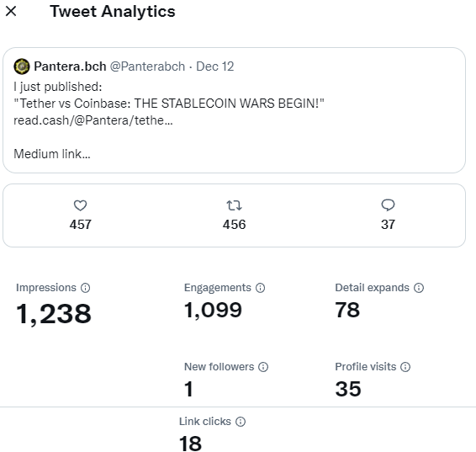This screenshot has height=452, width=476.
Task: Open the read.cash/@Pantera article link
Action: (x=93, y=120)
